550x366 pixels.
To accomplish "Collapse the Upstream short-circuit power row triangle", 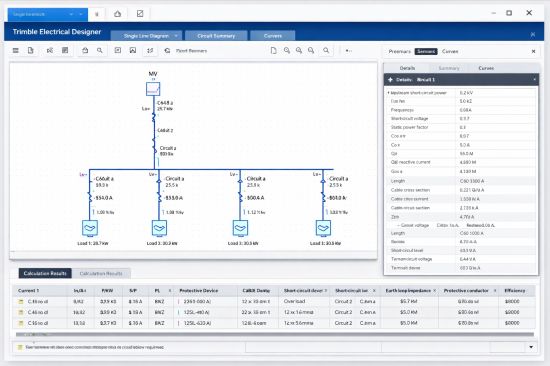I will coord(388,93).
